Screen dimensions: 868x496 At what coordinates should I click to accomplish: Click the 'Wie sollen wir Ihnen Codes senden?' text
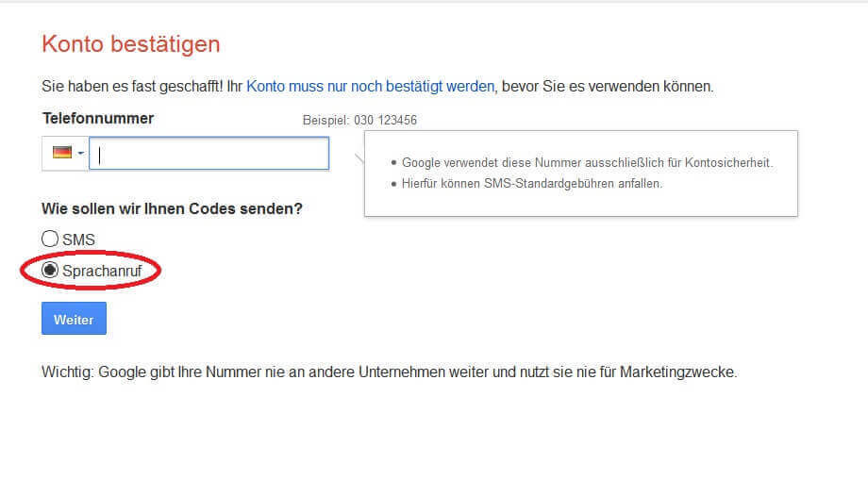pos(172,208)
